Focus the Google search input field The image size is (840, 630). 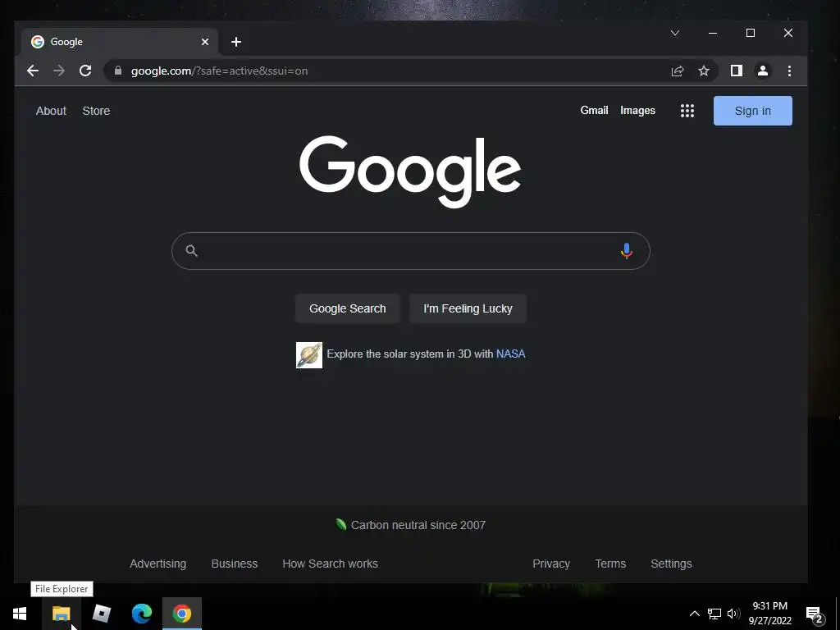(410, 251)
